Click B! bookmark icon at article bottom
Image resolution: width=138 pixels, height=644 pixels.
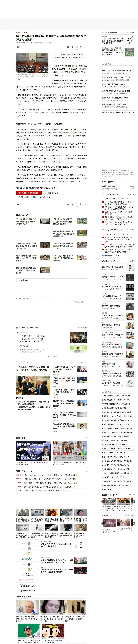81,204
